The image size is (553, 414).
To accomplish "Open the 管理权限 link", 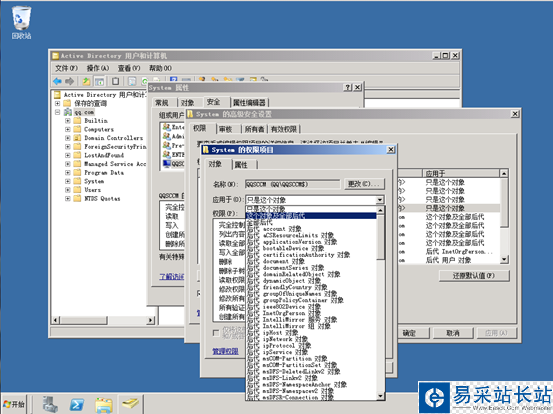I will click(x=225, y=351).
